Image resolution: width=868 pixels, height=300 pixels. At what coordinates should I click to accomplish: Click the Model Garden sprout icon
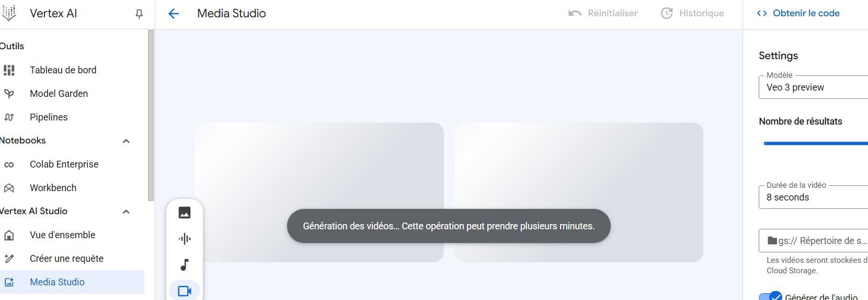[x=9, y=94]
